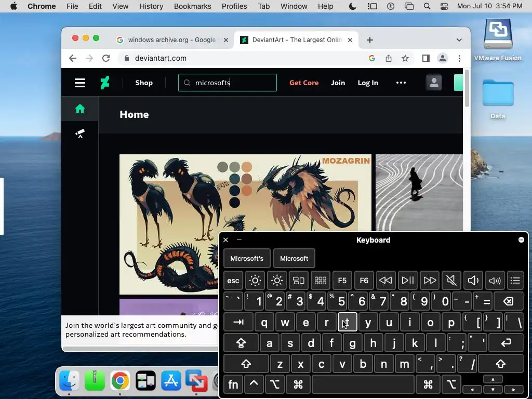Viewport: 532px width, 399px height.
Task: Click volume down key on keyboard
Action: pos(473,281)
